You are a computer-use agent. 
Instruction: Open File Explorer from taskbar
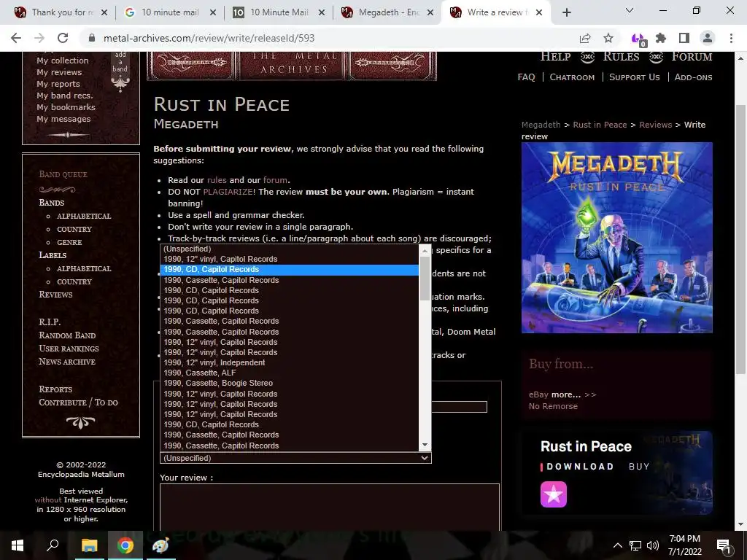89,545
